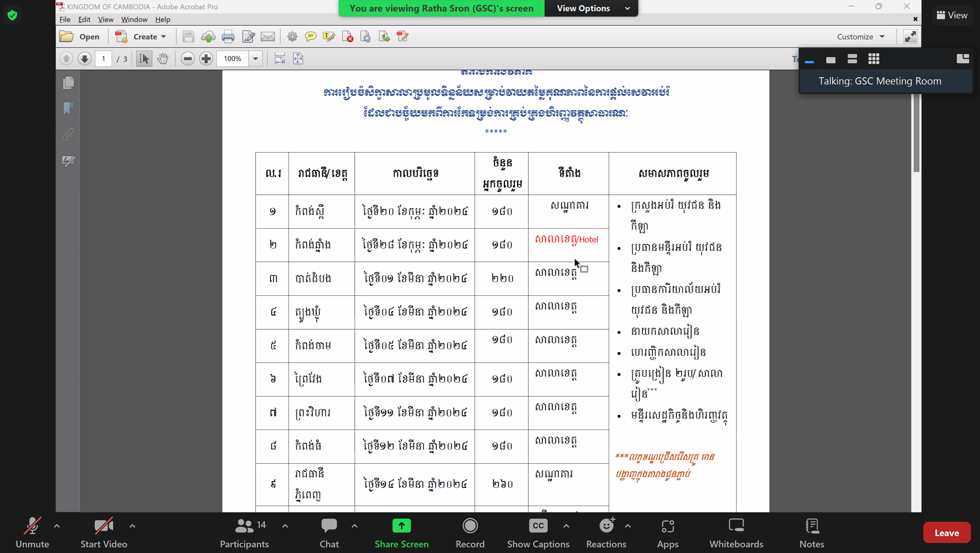Add a sticky note comment
Image resolution: width=980 pixels, height=553 pixels.
coord(311,37)
